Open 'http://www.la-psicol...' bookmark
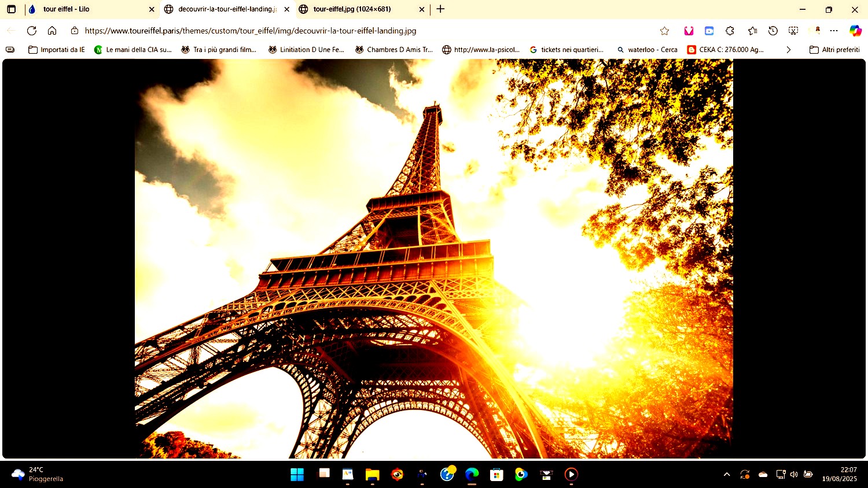The image size is (868, 488). click(x=481, y=50)
